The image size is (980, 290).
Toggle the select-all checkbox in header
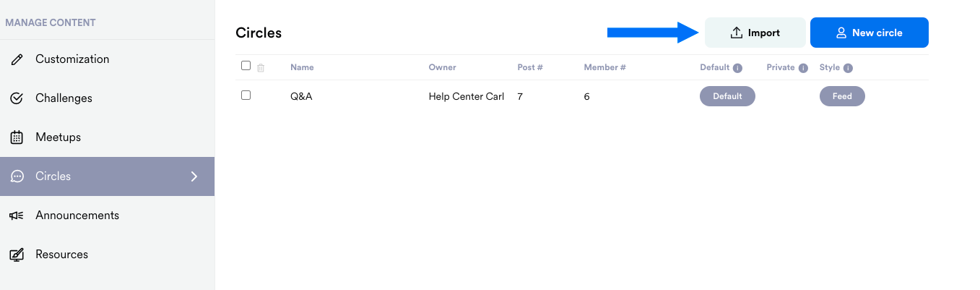click(x=246, y=66)
